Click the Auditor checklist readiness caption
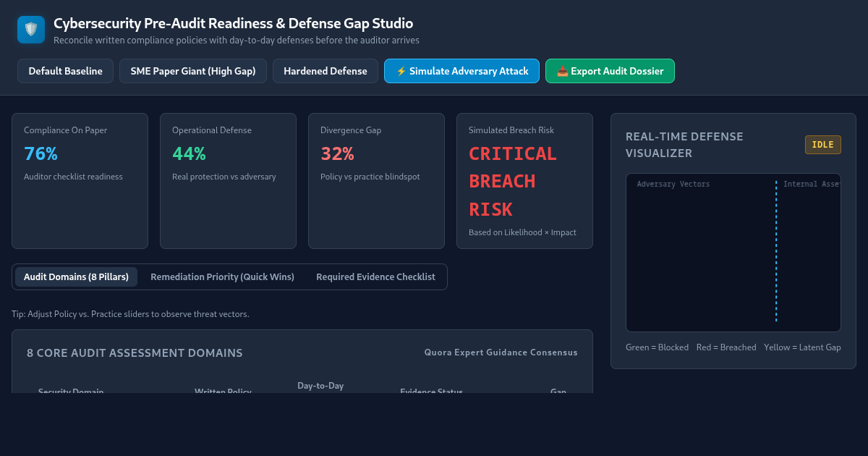This screenshot has height=456, width=868. [73, 177]
